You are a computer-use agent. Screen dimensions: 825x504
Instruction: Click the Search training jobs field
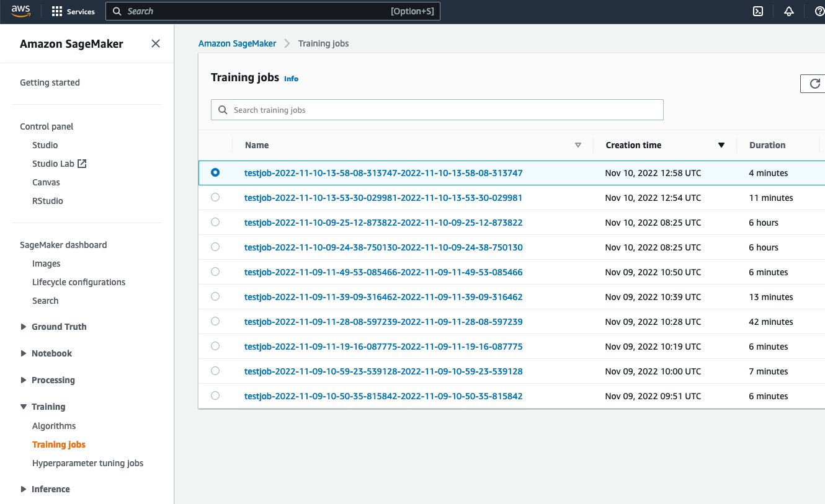(x=437, y=110)
